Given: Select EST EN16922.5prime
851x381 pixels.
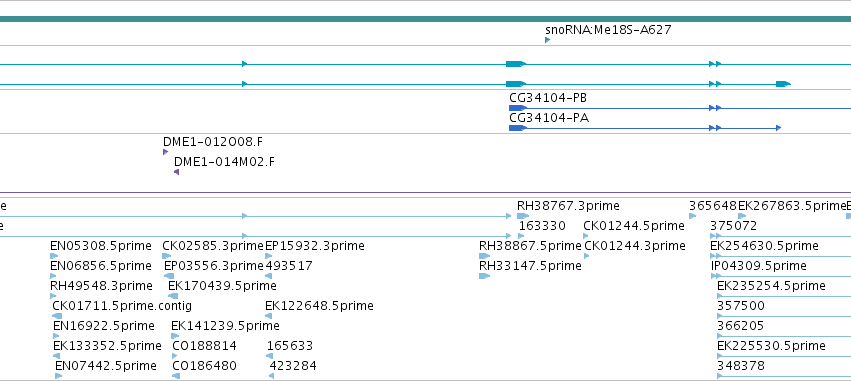Looking at the screenshot, I should point(104,326).
